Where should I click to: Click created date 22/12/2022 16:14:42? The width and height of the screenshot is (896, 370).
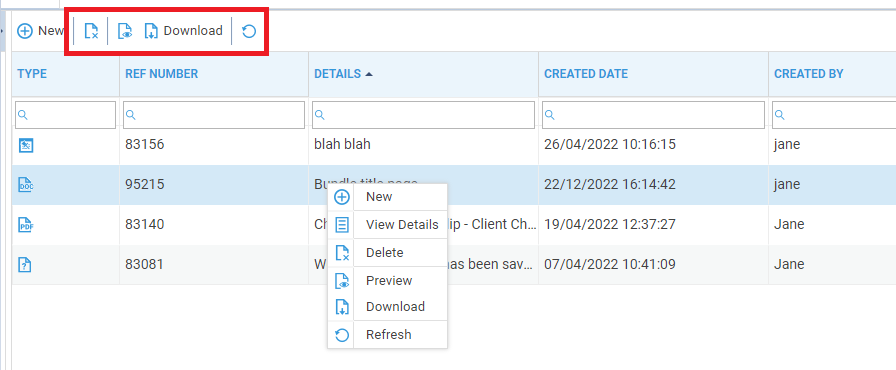click(610, 185)
